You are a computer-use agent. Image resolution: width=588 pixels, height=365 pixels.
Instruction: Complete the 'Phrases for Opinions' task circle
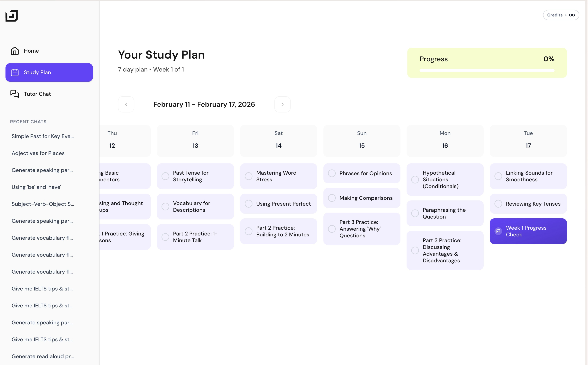(x=332, y=173)
